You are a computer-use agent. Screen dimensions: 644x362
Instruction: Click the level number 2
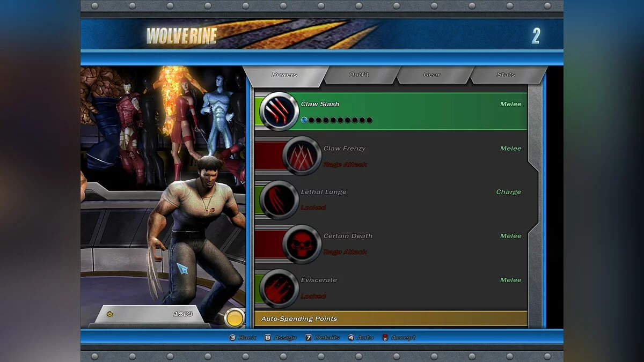click(536, 36)
